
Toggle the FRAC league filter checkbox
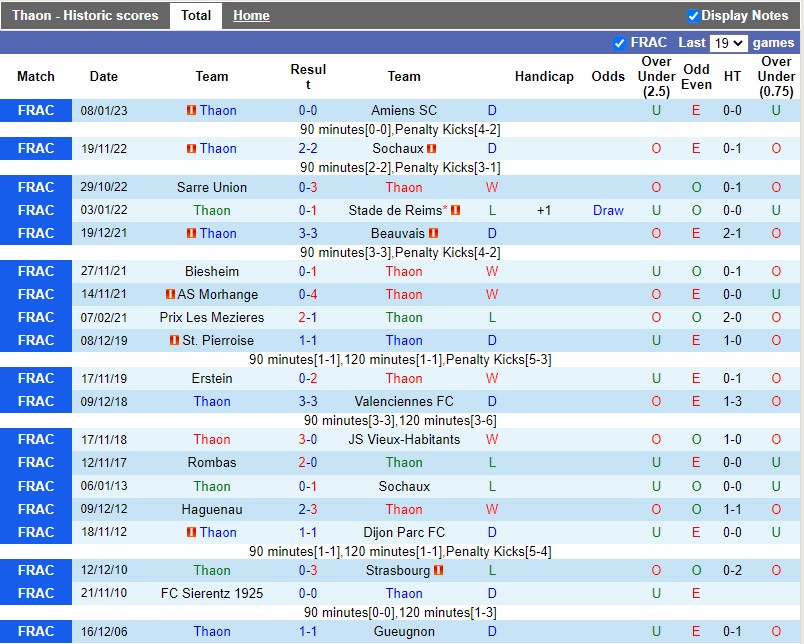coord(619,43)
